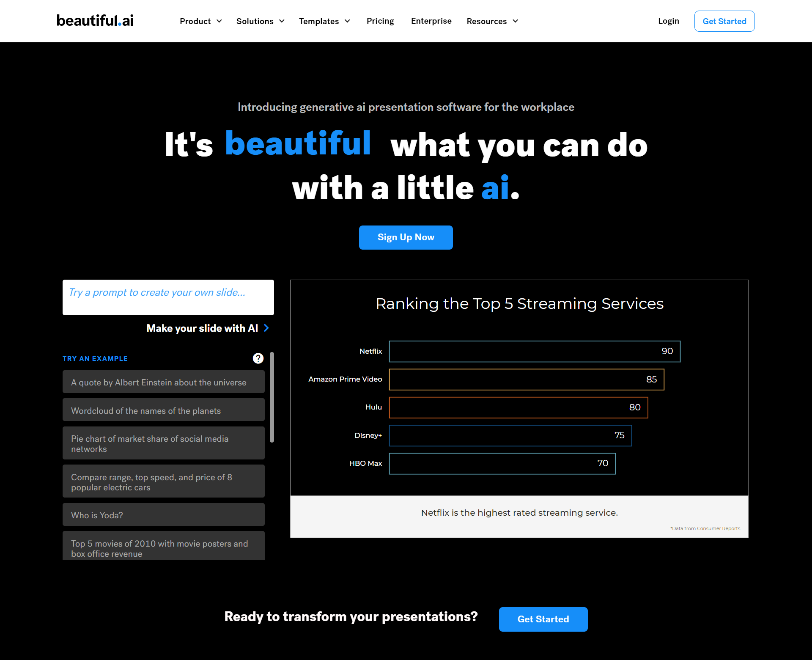Open the Product dropdown menu
Viewport: 812px width, 660px height.
[200, 21]
